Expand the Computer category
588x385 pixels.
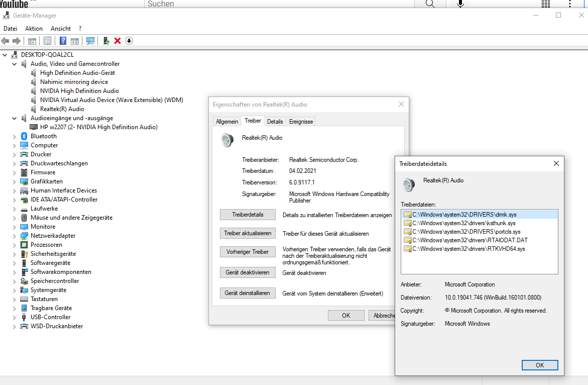tap(14, 146)
